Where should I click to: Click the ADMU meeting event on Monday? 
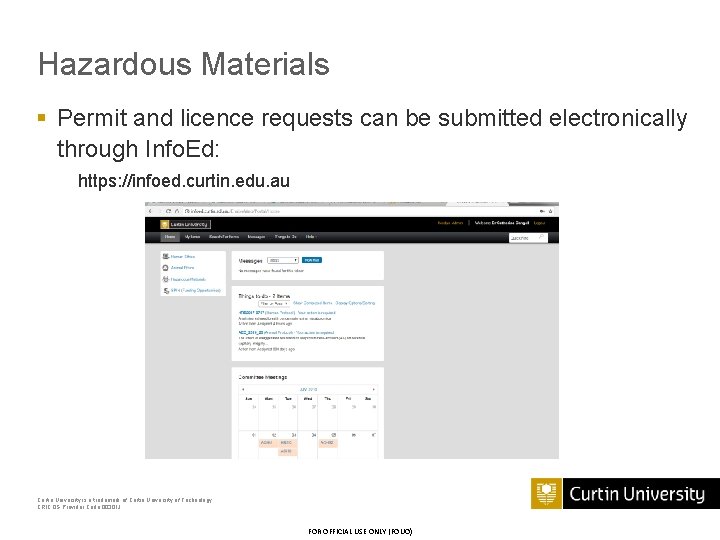(267, 443)
